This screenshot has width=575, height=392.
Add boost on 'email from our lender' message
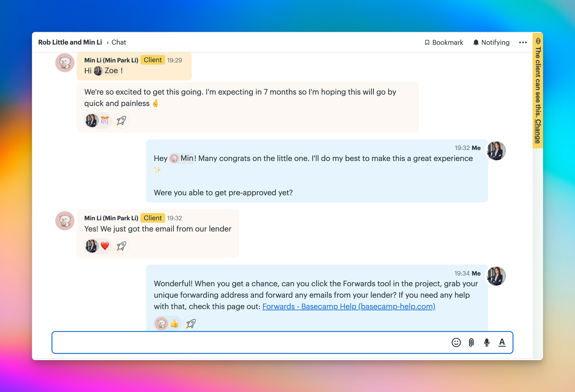point(121,246)
